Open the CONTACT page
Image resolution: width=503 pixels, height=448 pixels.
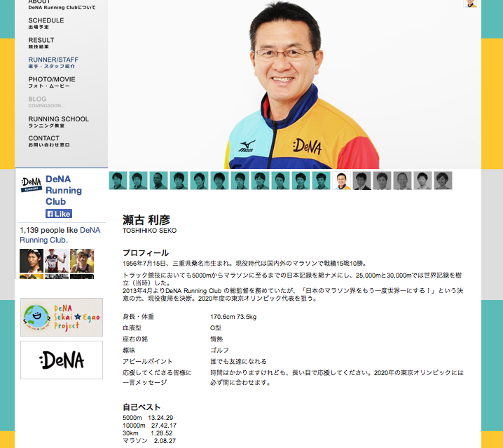(49, 141)
